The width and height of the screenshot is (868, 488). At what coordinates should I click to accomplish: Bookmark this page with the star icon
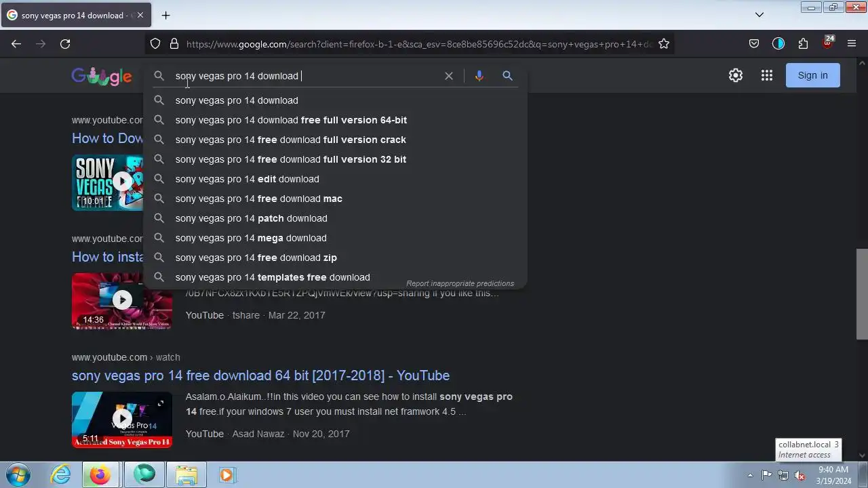(x=664, y=44)
